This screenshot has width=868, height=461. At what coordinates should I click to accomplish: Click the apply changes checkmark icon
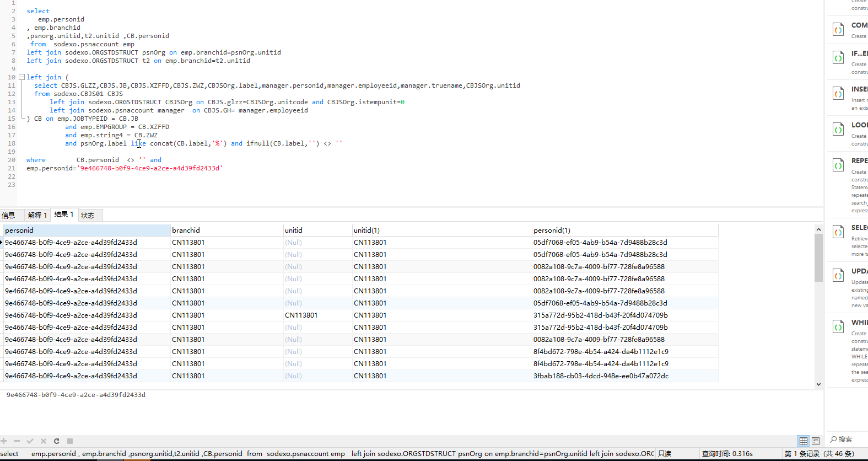(x=30, y=441)
